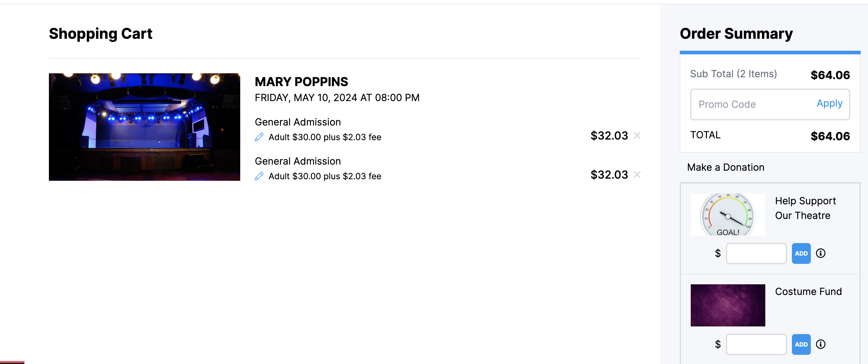
Task: Edit the first Adult ticket with pencil icon
Action: click(259, 137)
